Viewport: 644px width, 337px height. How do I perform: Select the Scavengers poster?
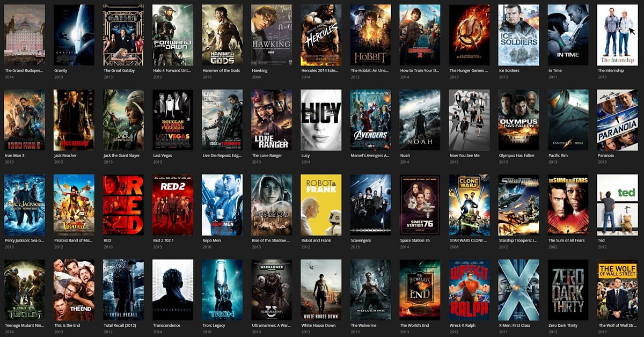coord(370,205)
